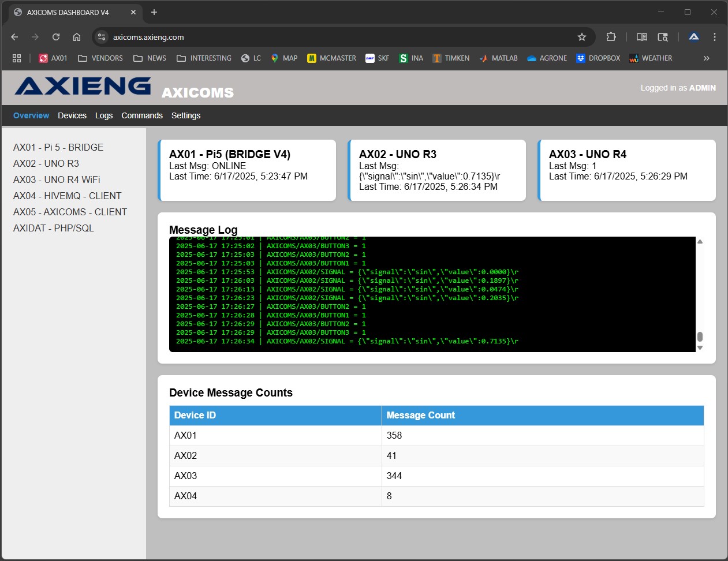Open the apps grid next to bookmarks
Viewport: 728px width, 561px height.
(16, 58)
